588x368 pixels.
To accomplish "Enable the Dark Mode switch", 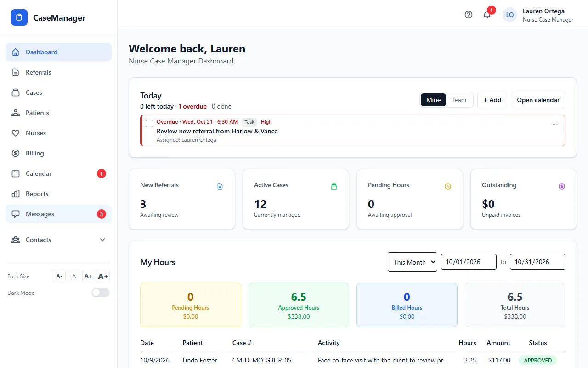I will pos(101,293).
